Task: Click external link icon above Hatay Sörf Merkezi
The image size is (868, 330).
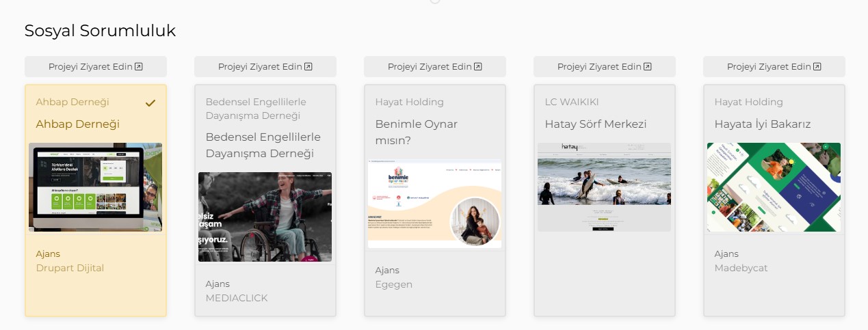Action: (648, 67)
